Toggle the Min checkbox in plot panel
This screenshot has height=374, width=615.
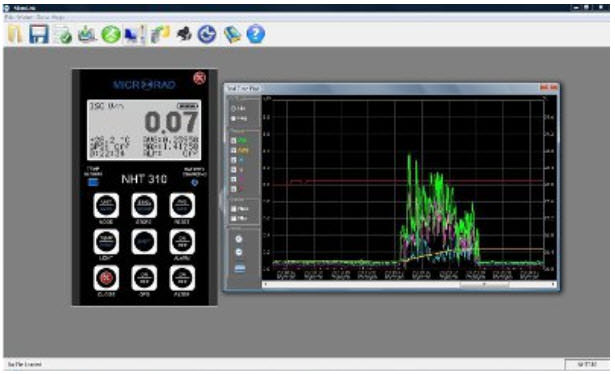point(234,218)
